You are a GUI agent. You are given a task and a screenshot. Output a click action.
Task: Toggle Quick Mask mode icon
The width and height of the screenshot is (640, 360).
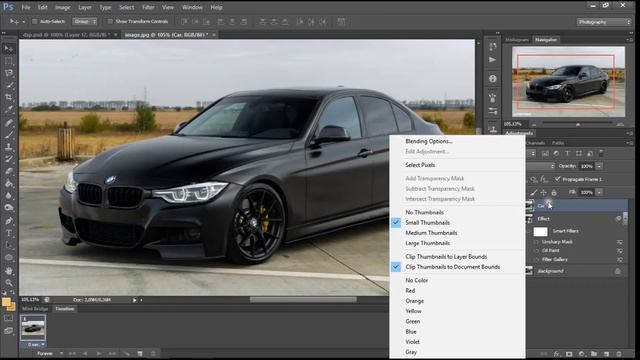tap(9, 318)
